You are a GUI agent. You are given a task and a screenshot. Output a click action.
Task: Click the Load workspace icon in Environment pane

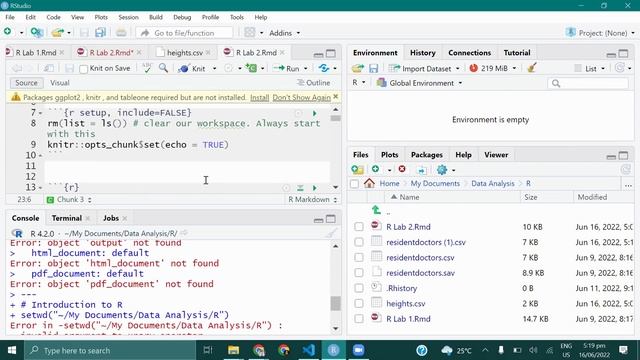pos(358,68)
